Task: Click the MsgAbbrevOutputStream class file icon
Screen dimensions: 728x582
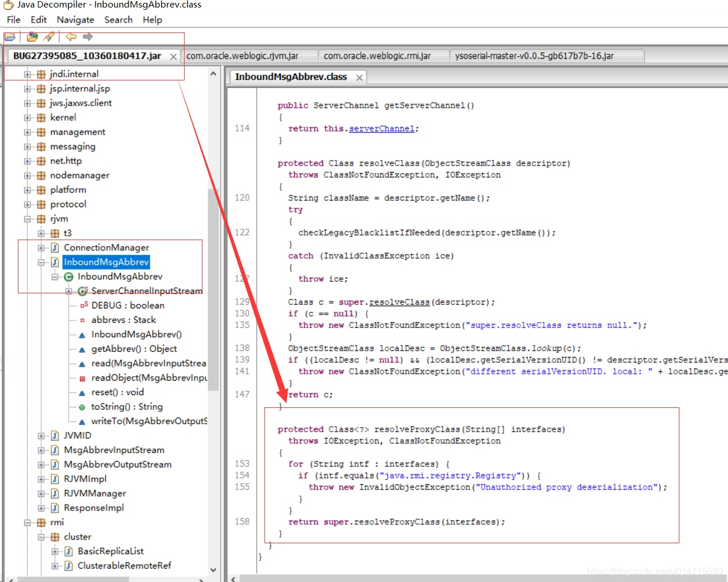Action: (x=55, y=465)
